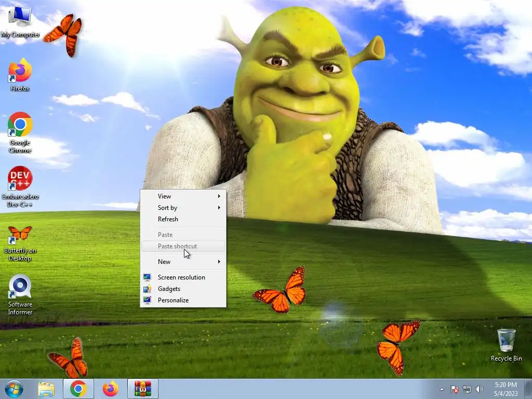Launch Firefox from the taskbar
The width and height of the screenshot is (532, 399).
pyautogui.click(x=110, y=389)
